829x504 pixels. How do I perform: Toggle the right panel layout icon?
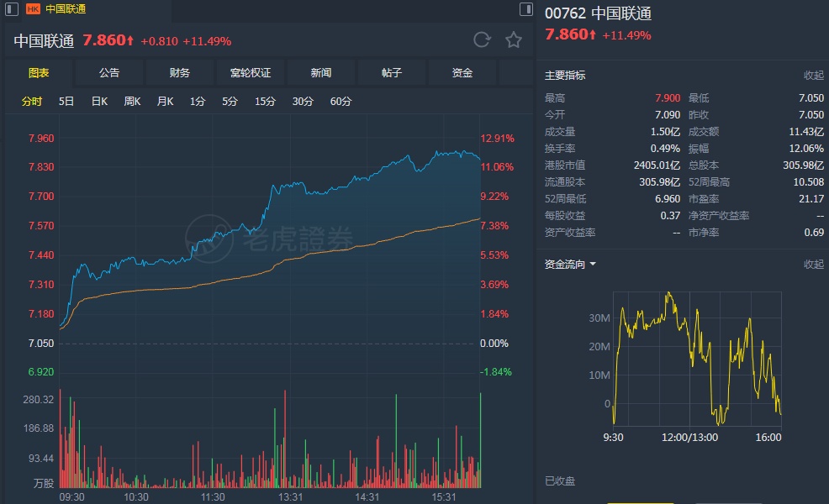point(526,9)
